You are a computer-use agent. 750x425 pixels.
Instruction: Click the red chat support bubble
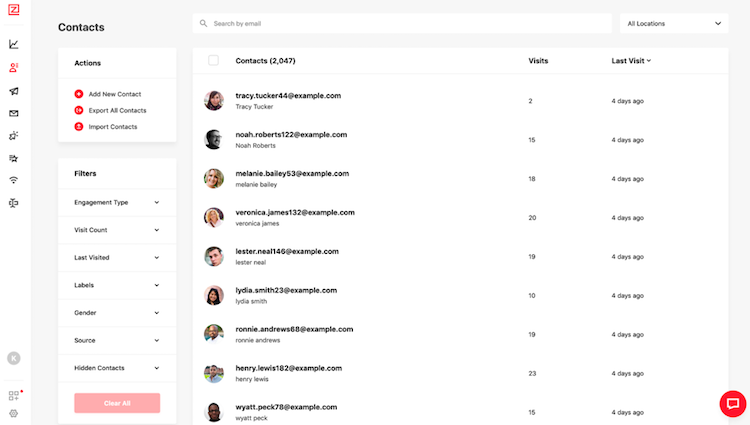click(733, 404)
